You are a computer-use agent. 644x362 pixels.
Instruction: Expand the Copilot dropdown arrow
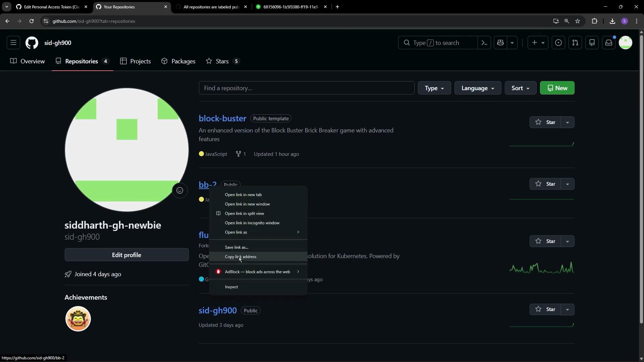tap(512, 43)
